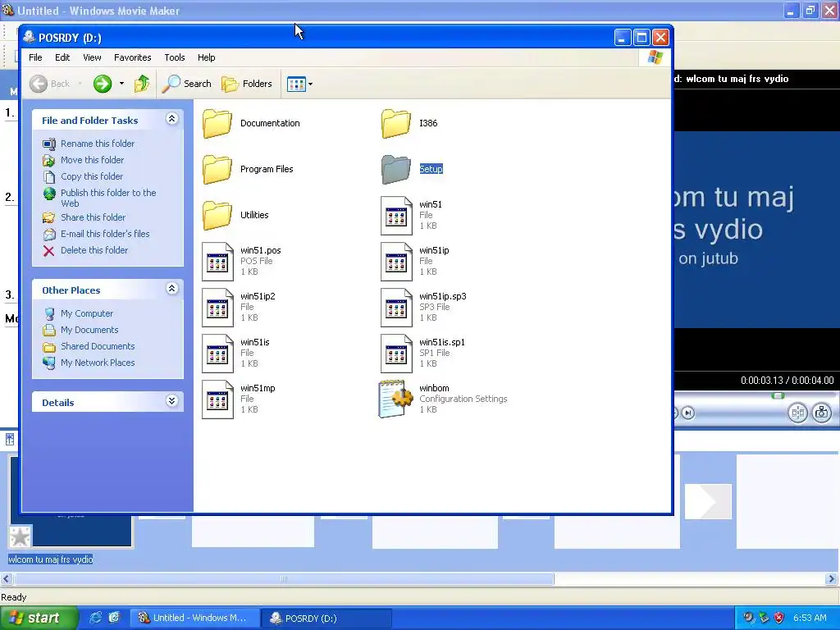This screenshot has height=630, width=840.
Task: Open the Forward history dropdown arrow
Action: click(x=121, y=84)
